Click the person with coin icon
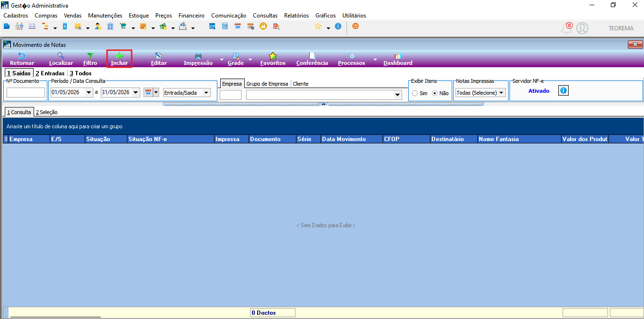 [98, 27]
